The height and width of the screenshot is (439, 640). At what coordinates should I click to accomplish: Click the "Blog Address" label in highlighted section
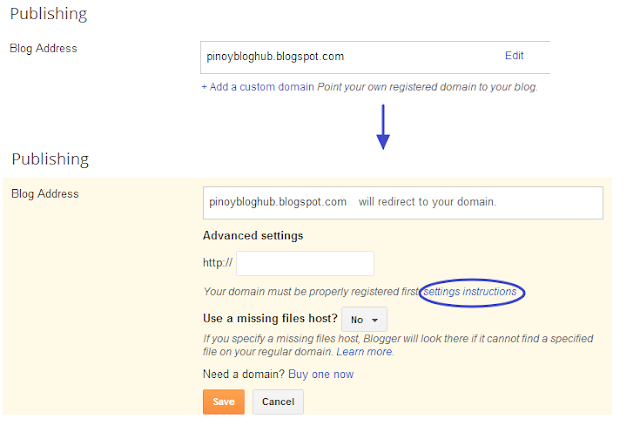pos(43,193)
